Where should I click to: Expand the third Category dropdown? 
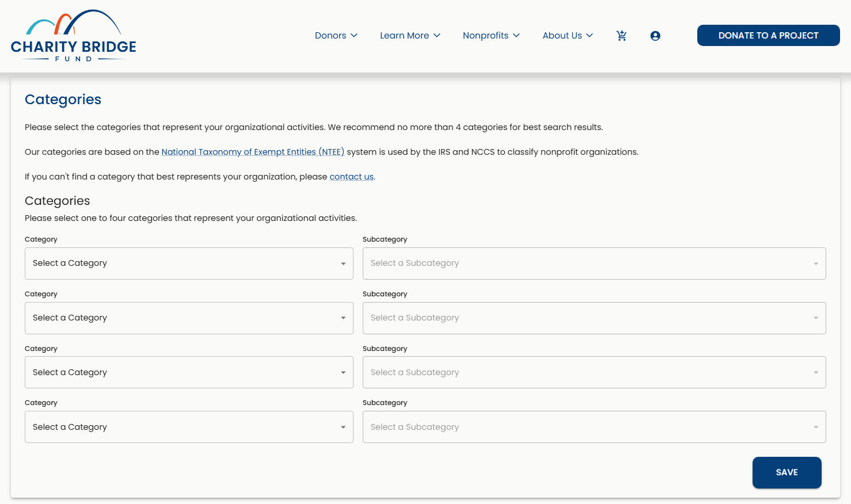[x=189, y=372]
